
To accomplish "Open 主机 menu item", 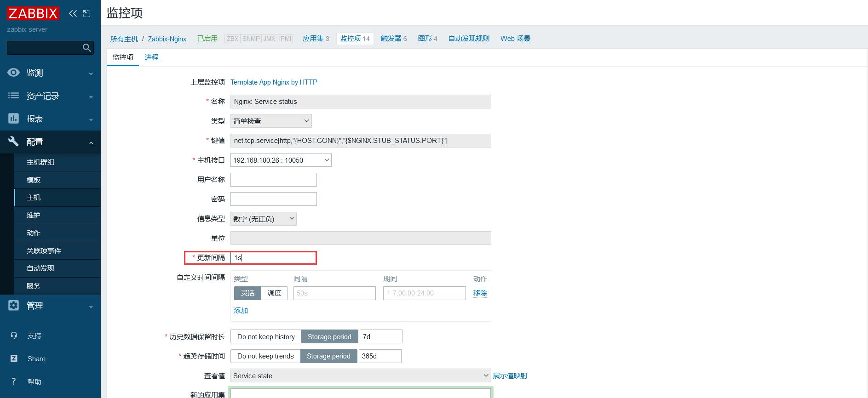I will 57,198.
